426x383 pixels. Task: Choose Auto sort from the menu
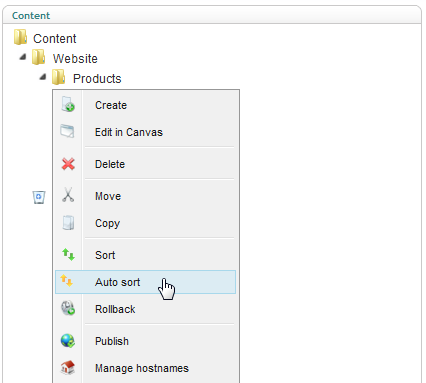145,282
